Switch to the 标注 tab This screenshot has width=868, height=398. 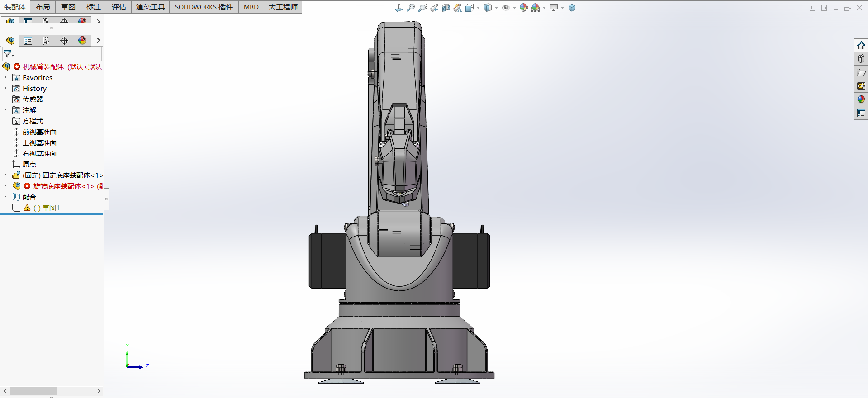[94, 7]
